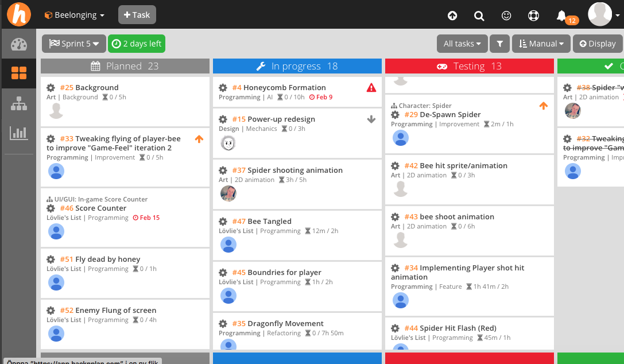624x364 pixels.
Task: Click the Display button
Action: (x=597, y=44)
